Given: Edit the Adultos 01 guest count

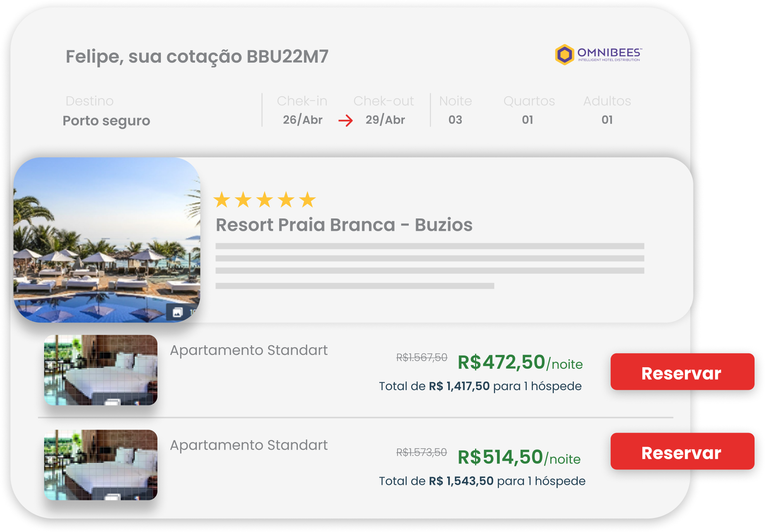Looking at the screenshot, I should coord(607,120).
